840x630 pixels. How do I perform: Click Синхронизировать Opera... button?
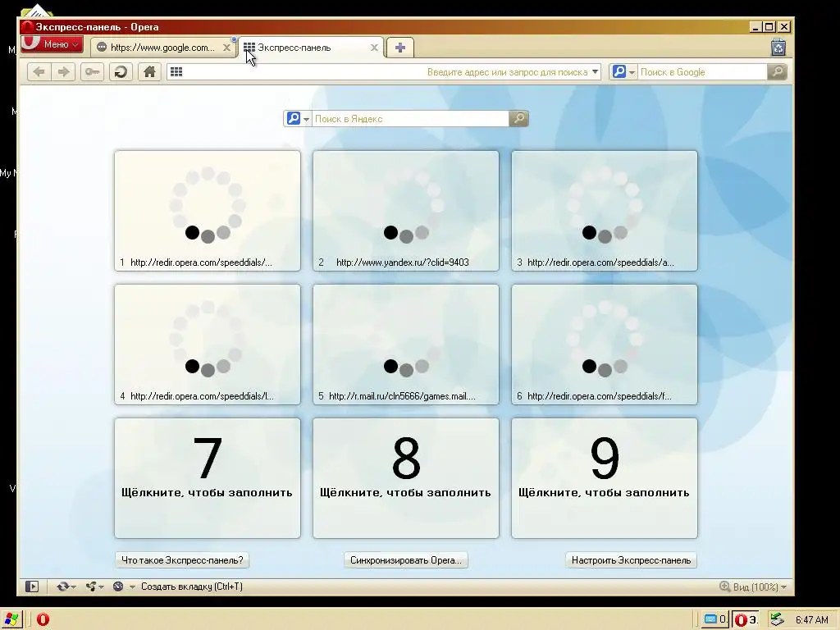(405, 560)
